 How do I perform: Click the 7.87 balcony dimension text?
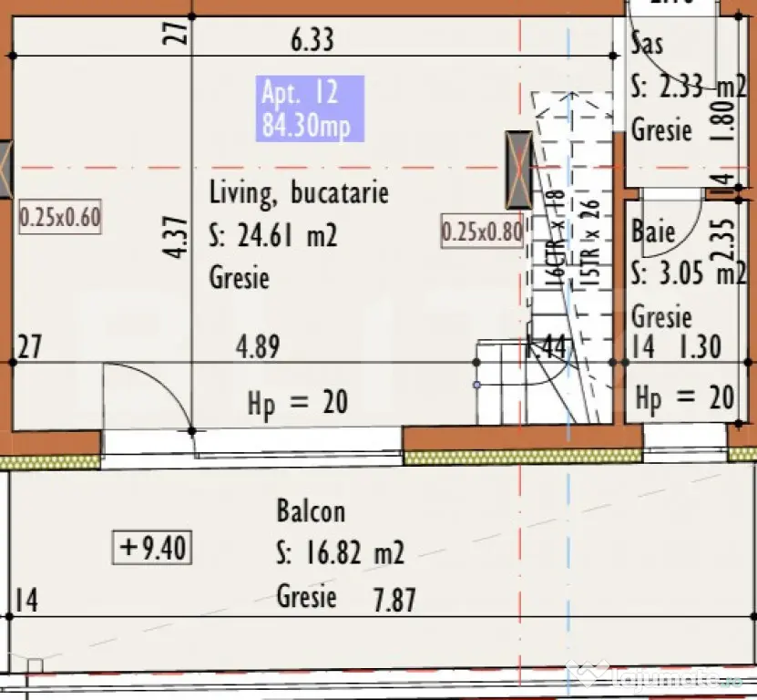(x=394, y=600)
